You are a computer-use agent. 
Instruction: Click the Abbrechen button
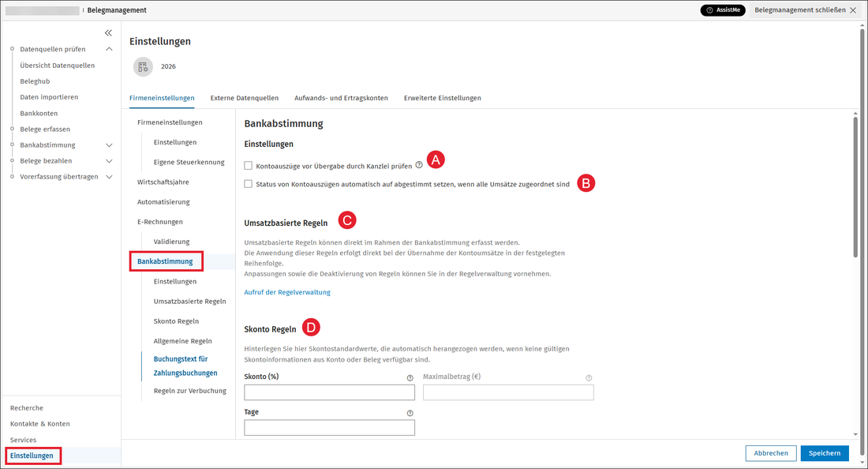point(771,453)
